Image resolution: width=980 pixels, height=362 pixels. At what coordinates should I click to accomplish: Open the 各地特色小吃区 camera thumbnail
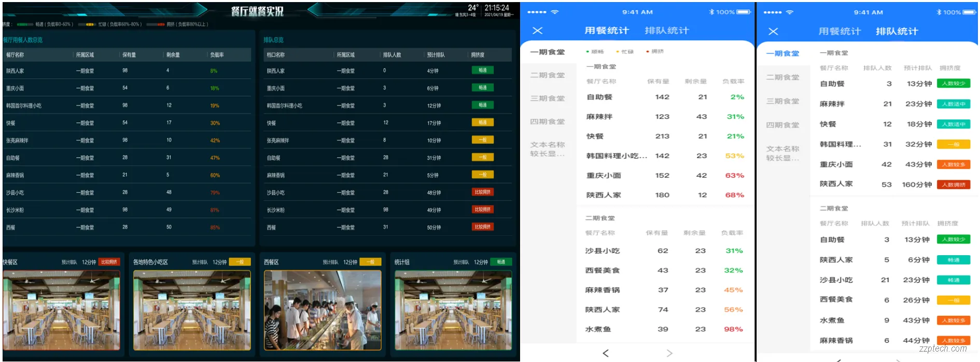click(x=192, y=310)
